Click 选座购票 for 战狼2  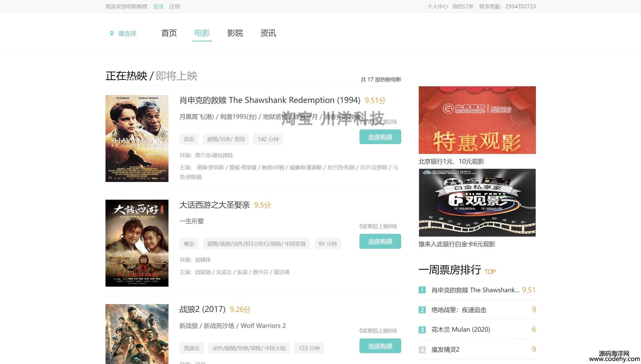coord(380,346)
